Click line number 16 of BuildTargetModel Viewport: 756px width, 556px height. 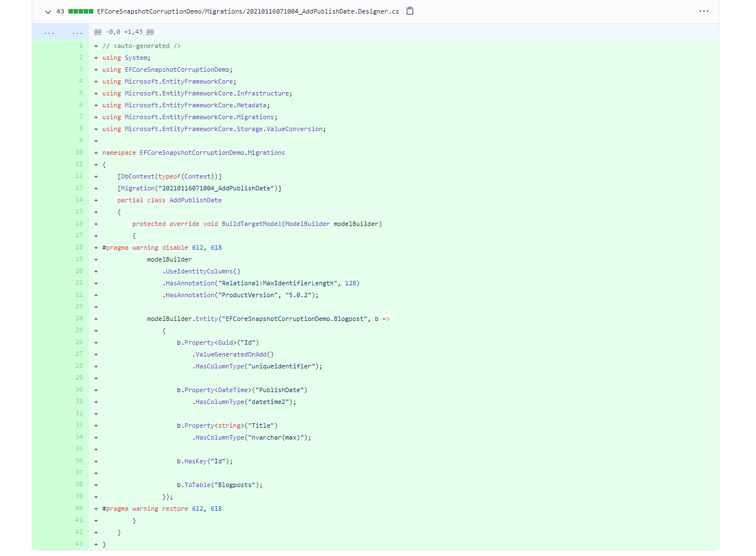[79, 224]
